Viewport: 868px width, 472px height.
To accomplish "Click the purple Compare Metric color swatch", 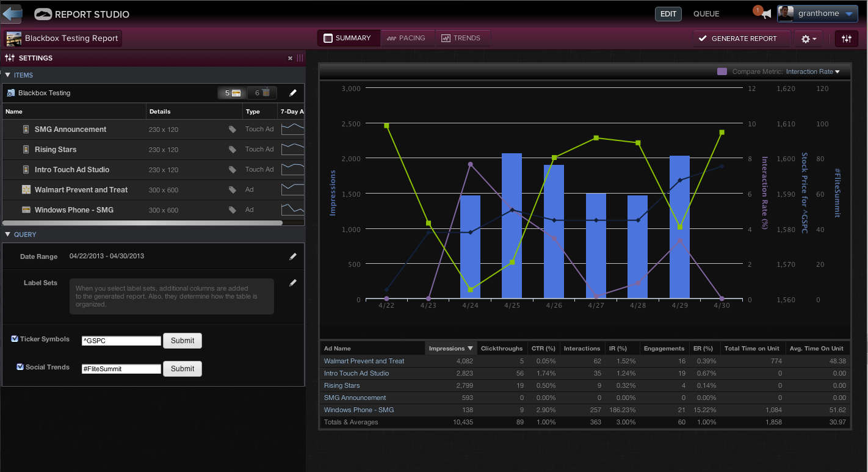I will click(x=722, y=71).
